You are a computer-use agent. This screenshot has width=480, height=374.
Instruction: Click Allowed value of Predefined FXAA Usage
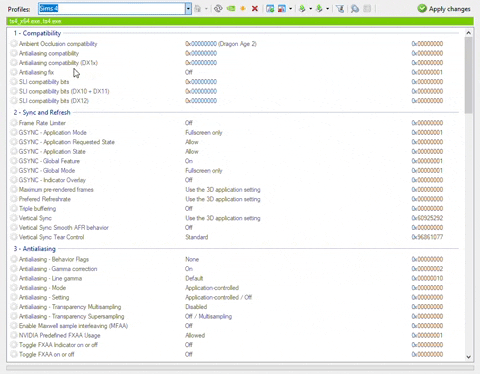(x=195, y=335)
